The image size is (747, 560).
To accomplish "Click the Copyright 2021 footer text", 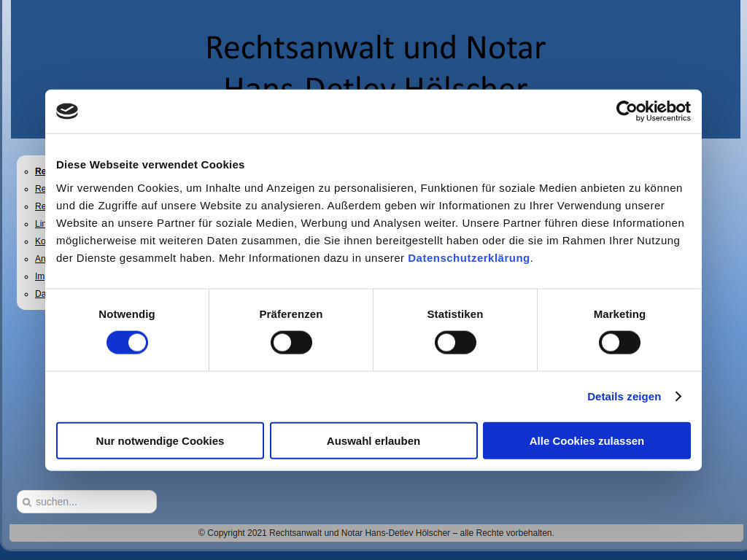I will [x=376, y=533].
